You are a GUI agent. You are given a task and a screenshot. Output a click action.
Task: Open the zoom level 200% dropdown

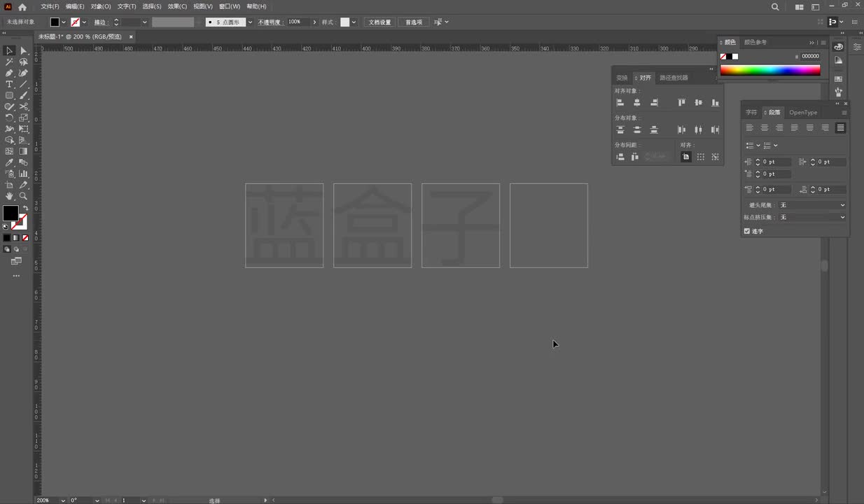pos(62,500)
